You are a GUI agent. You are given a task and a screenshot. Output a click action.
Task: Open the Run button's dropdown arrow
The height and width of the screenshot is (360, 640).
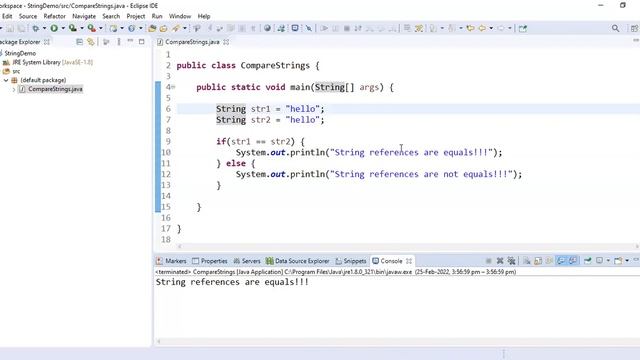pos(63,28)
